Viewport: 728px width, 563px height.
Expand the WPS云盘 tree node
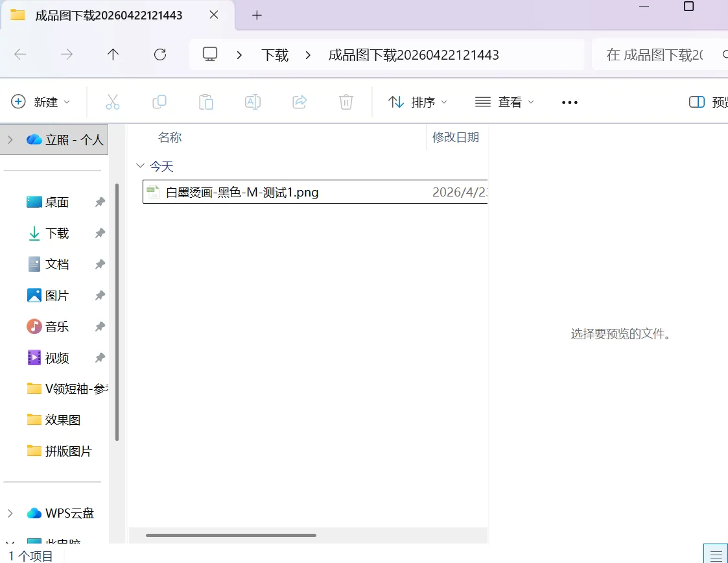click(x=10, y=513)
